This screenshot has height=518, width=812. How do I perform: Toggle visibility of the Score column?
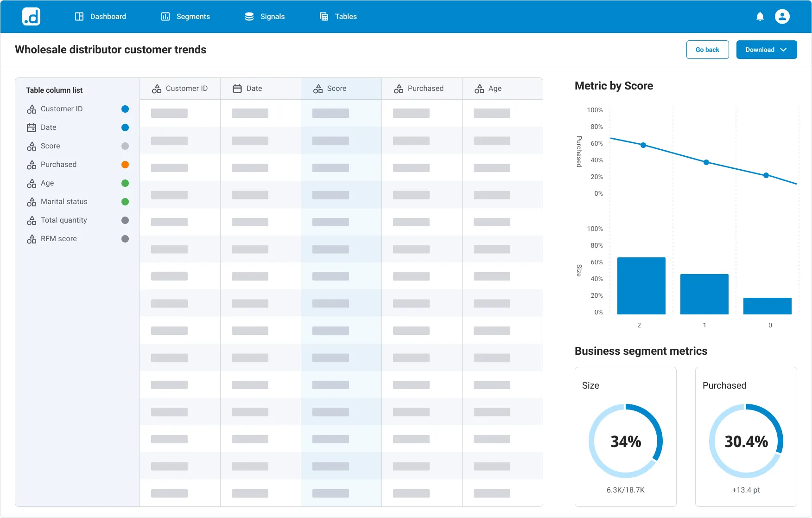125,146
